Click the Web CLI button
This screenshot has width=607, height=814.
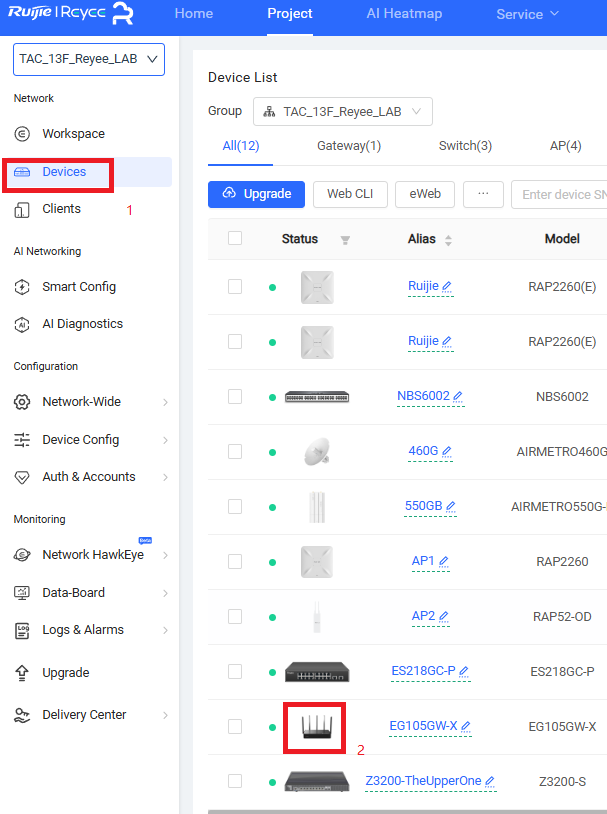click(350, 194)
